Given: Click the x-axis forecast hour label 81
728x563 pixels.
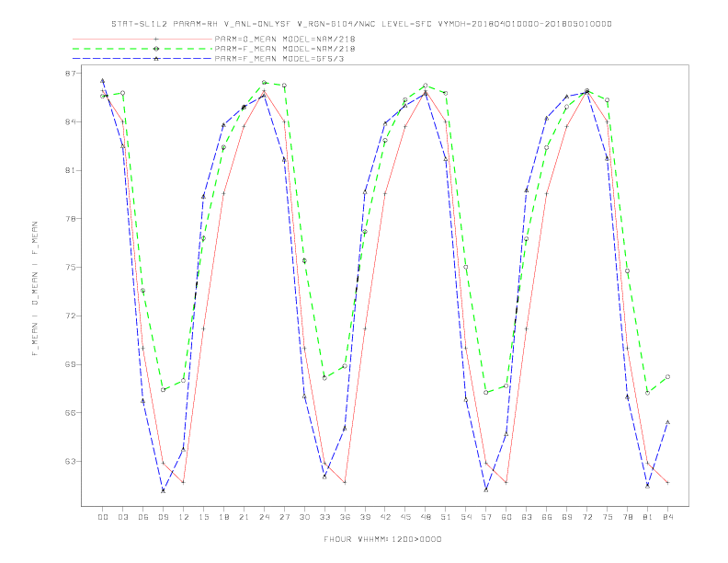Looking at the screenshot, I should (648, 517).
